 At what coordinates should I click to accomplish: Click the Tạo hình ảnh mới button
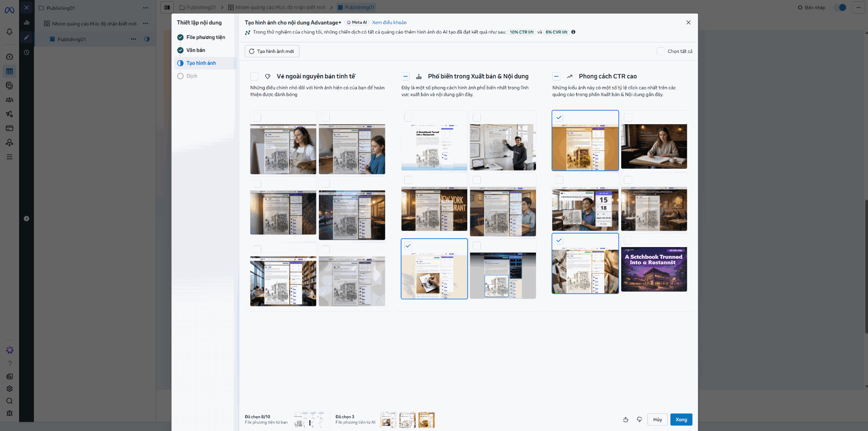click(x=272, y=51)
